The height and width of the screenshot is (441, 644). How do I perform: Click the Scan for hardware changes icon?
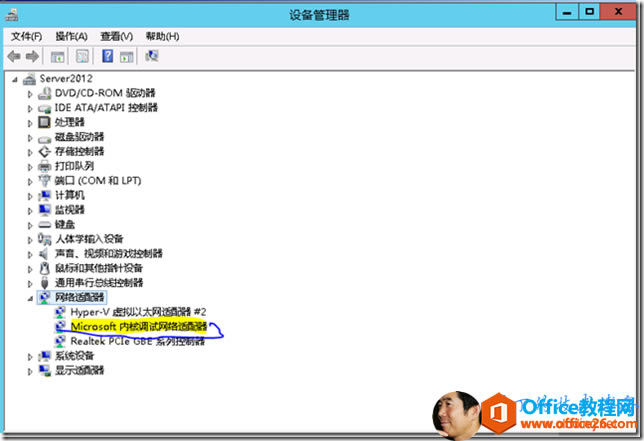pyautogui.click(x=152, y=56)
